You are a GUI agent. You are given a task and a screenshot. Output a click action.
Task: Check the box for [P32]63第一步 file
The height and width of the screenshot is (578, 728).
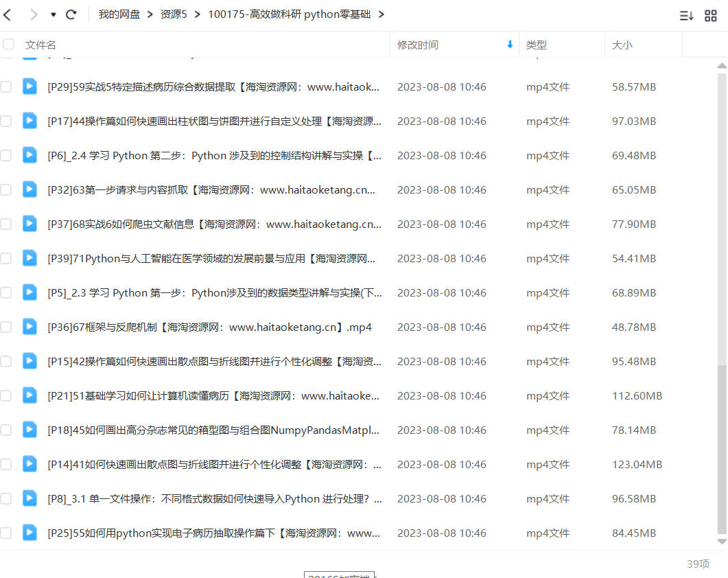(5, 189)
